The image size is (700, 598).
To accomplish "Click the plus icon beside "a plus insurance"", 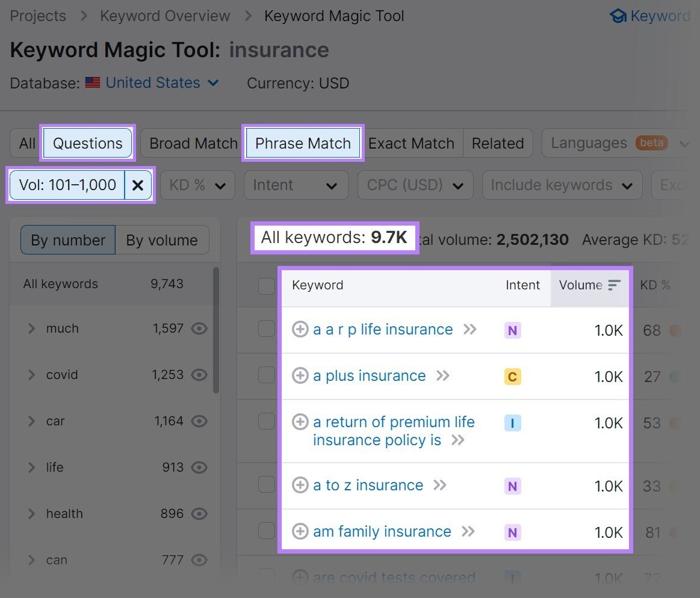I will 300,375.
